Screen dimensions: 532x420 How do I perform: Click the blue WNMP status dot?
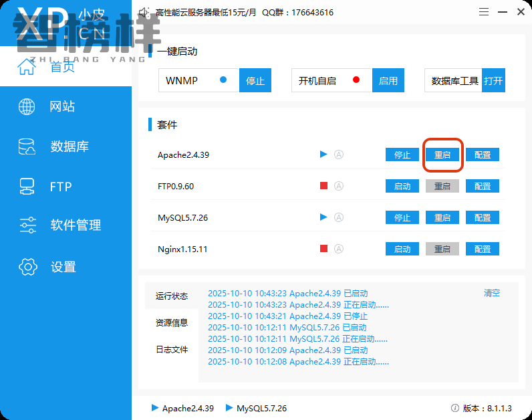tap(223, 80)
